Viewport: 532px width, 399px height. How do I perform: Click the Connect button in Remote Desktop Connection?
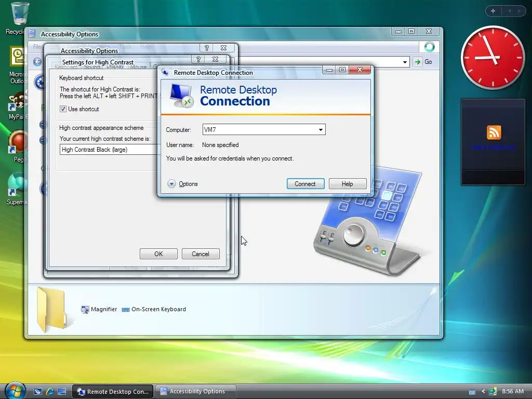(x=305, y=183)
